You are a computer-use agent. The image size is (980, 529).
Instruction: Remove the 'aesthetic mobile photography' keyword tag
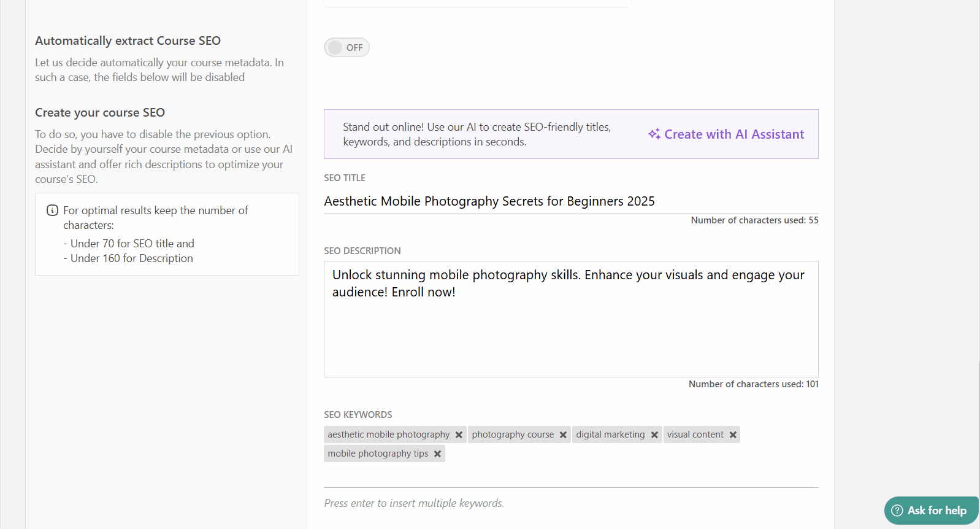pyautogui.click(x=459, y=434)
